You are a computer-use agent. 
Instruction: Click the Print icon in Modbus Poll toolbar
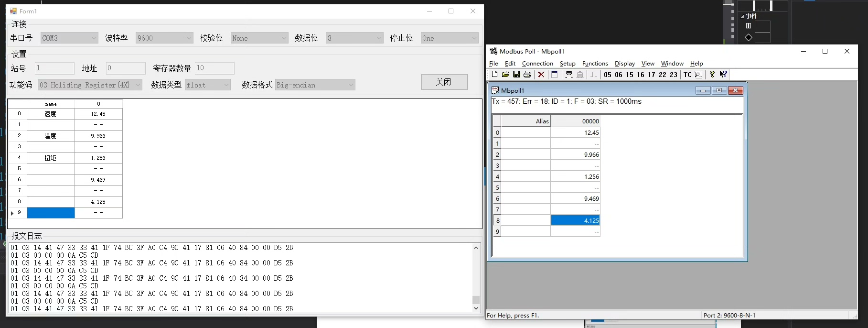pos(527,74)
